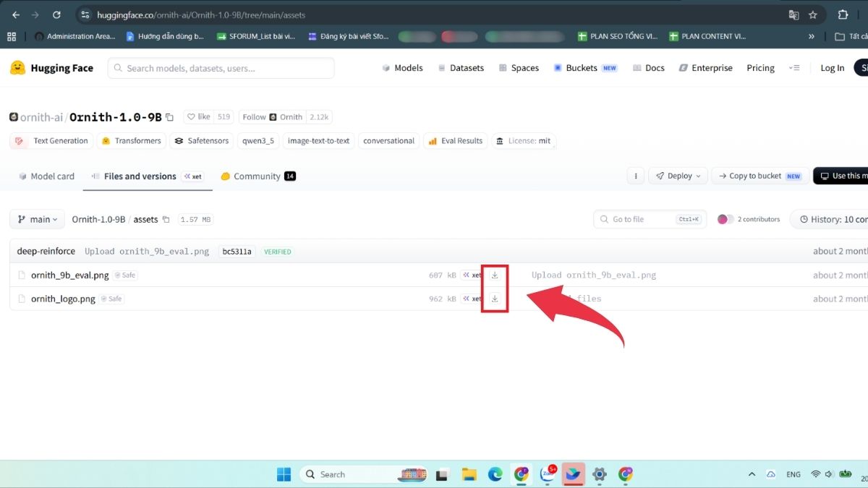Open the OneDrive cloud tray icon
The width and height of the screenshot is (868, 488).
pyautogui.click(x=771, y=474)
